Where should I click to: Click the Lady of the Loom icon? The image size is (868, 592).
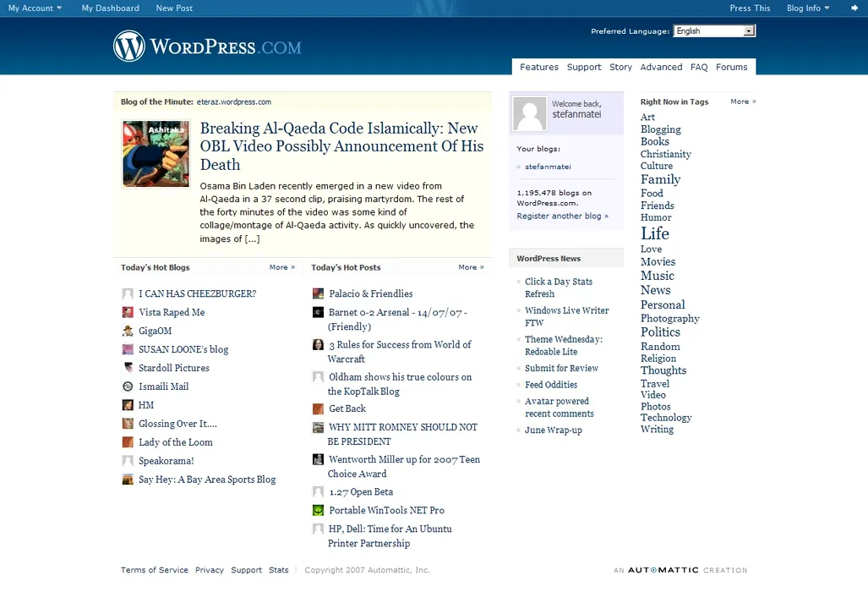pyautogui.click(x=128, y=442)
